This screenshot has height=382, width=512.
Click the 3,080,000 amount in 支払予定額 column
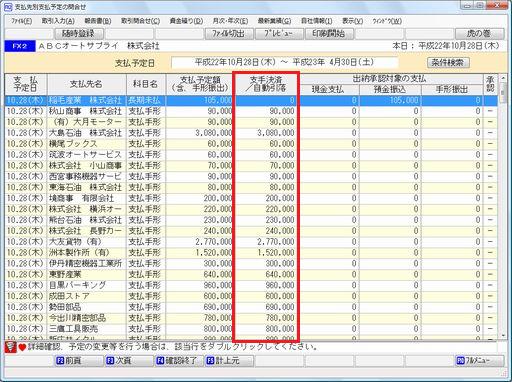pyautogui.click(x=214, y=133)
